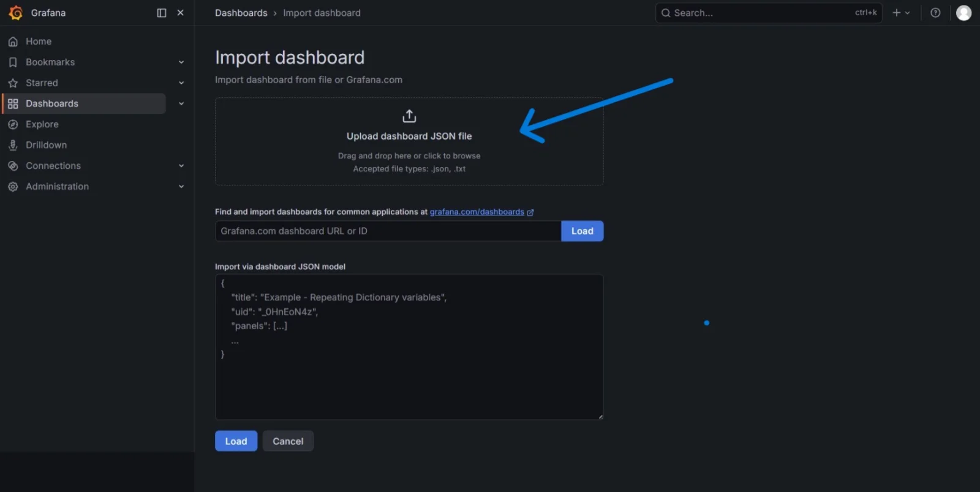
Task: Click the 'Import via dashboard JSON model' label
Action: coord(280,267)
